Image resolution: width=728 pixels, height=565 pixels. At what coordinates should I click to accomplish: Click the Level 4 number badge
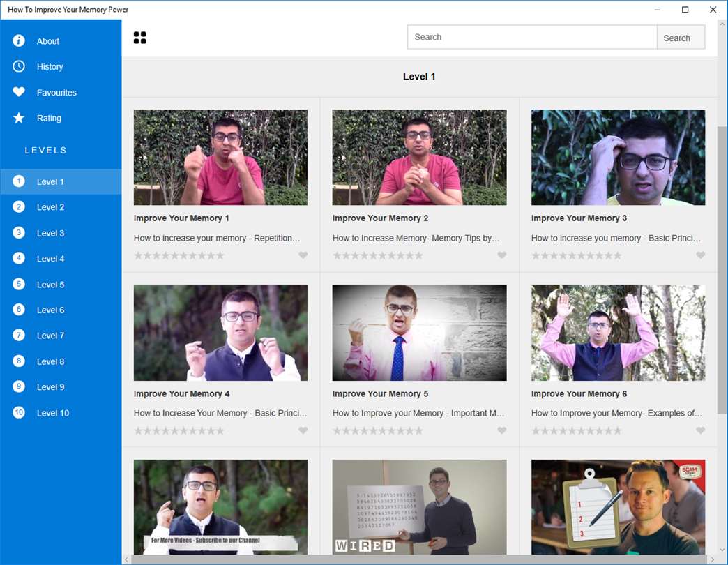tap(19, 258)
